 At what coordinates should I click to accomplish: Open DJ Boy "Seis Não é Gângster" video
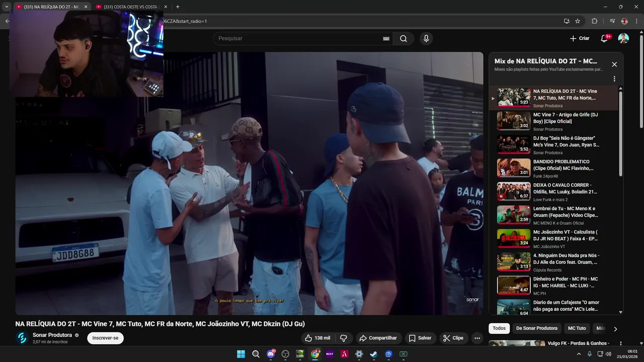(553, 145)
